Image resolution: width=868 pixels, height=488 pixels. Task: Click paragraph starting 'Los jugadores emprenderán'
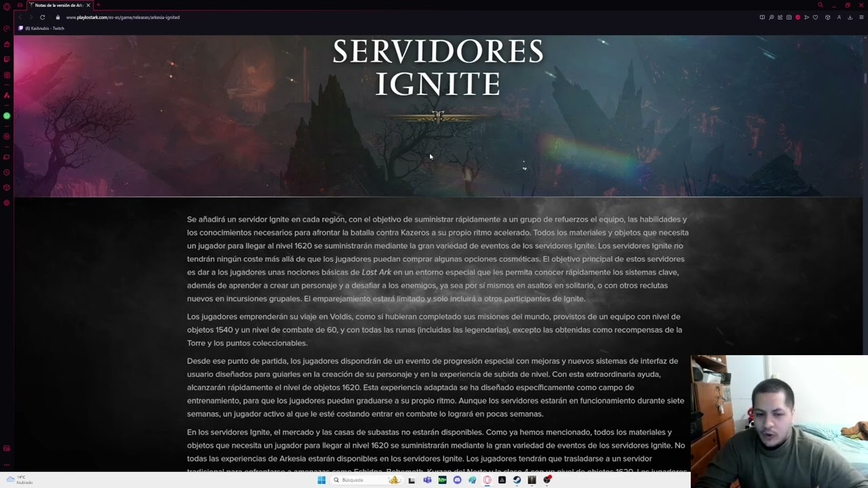coord(435,329)
